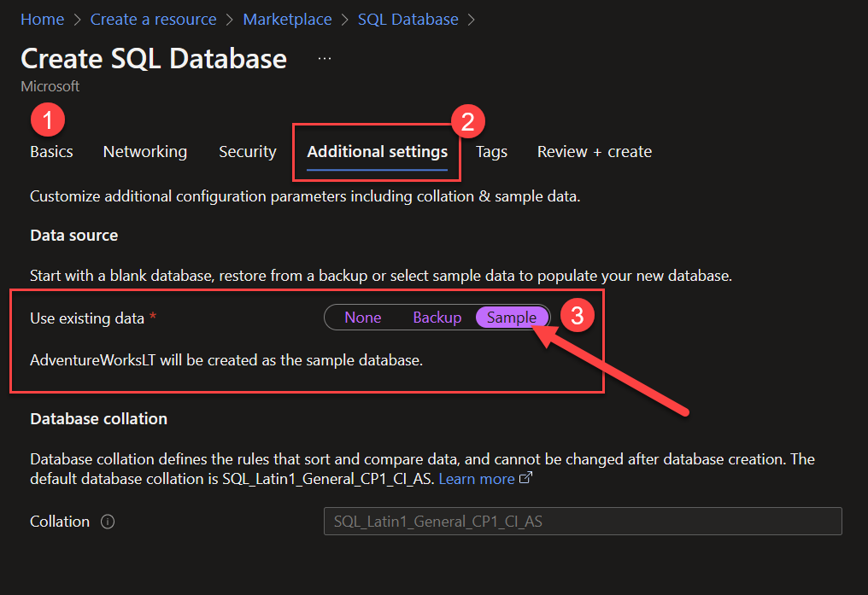The height and width of the screenshot is (595, 868).
Task: Click the red step 2 badge
Action: pyautogui.click(x=468, y=122)
